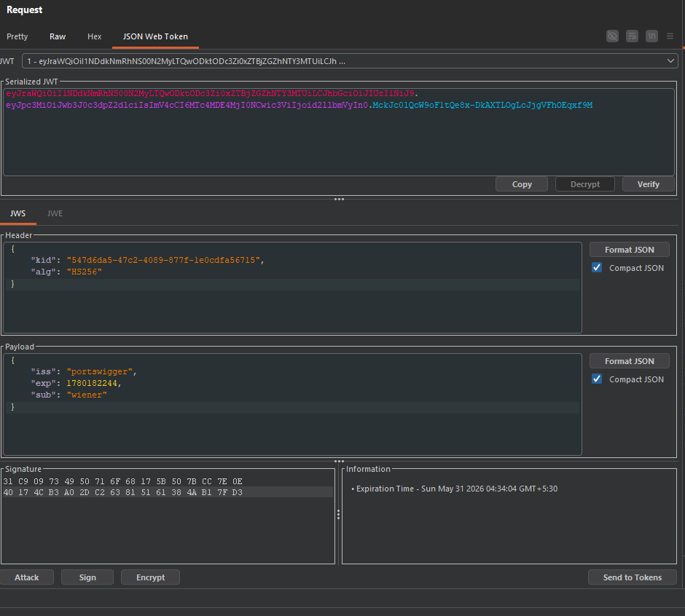685x616 pixels.
Task: Toggle Compact JSON checkbox in Payload section
Action: pos(597,379)
